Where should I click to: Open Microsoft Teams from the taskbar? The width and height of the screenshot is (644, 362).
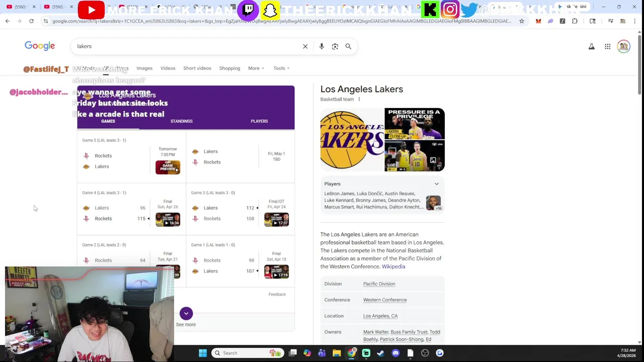322,353
